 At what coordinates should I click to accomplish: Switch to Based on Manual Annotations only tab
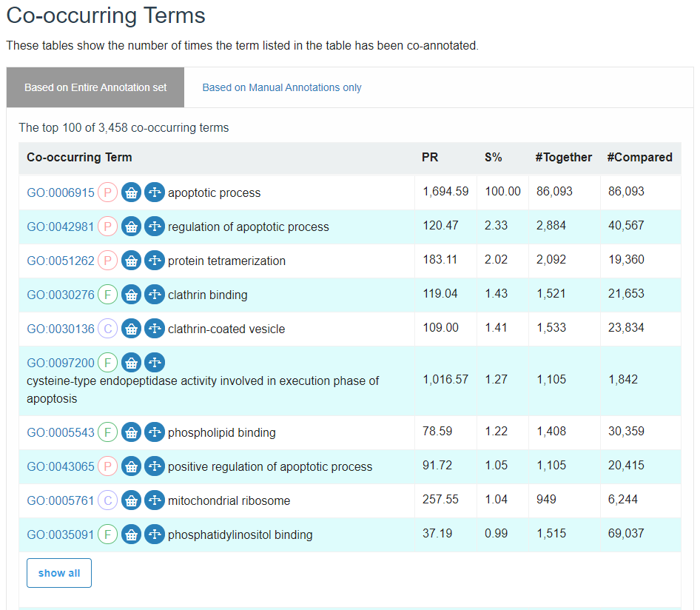[x=282, y=87]
